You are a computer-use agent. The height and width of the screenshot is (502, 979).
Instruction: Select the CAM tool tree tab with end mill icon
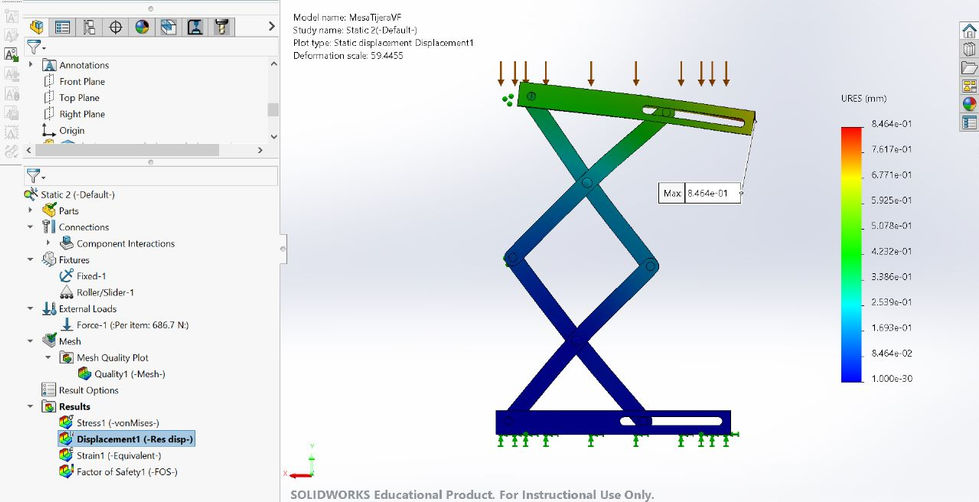click(222, 27)
